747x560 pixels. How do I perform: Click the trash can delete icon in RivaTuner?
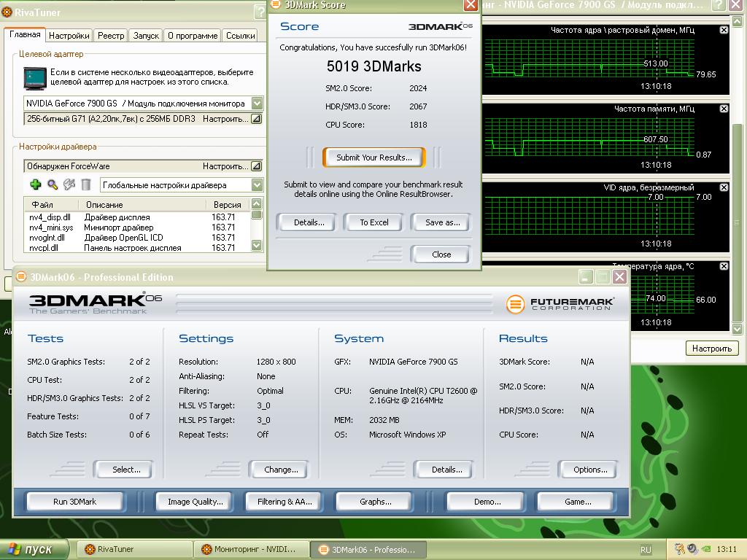pyautogui.click(x=86, y=184)
